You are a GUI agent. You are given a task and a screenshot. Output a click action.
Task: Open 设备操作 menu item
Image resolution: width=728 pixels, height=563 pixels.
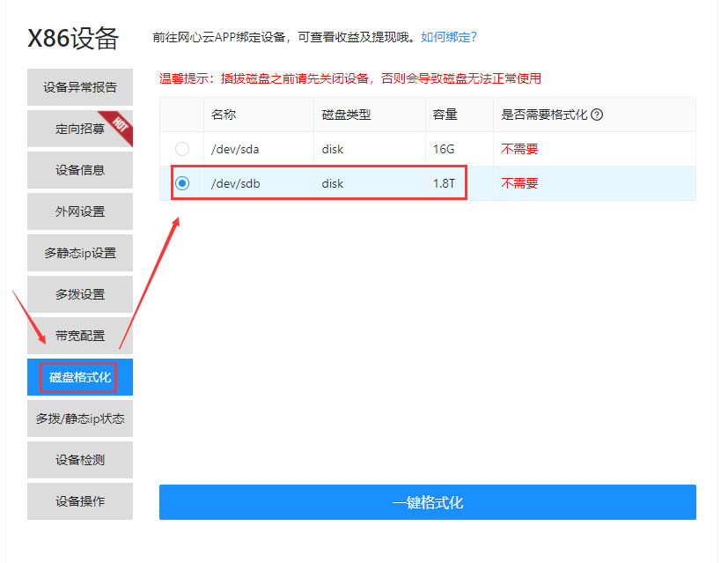[x=80, y=501]
